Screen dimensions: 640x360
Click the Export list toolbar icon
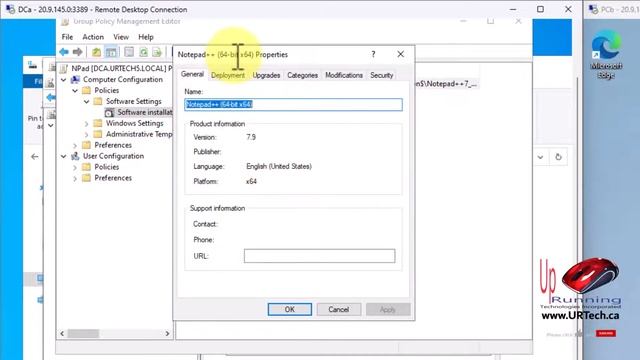(157, 52)
